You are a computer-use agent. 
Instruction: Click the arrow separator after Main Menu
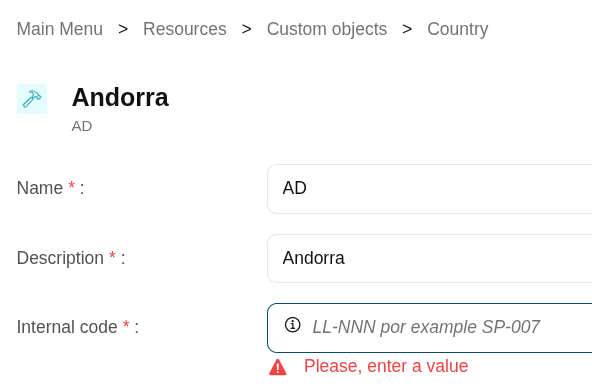pos(123,29)
